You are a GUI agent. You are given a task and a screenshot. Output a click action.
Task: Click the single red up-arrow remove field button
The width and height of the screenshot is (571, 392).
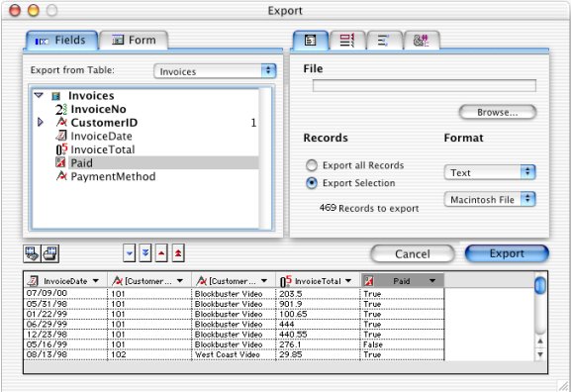point(161,253)
